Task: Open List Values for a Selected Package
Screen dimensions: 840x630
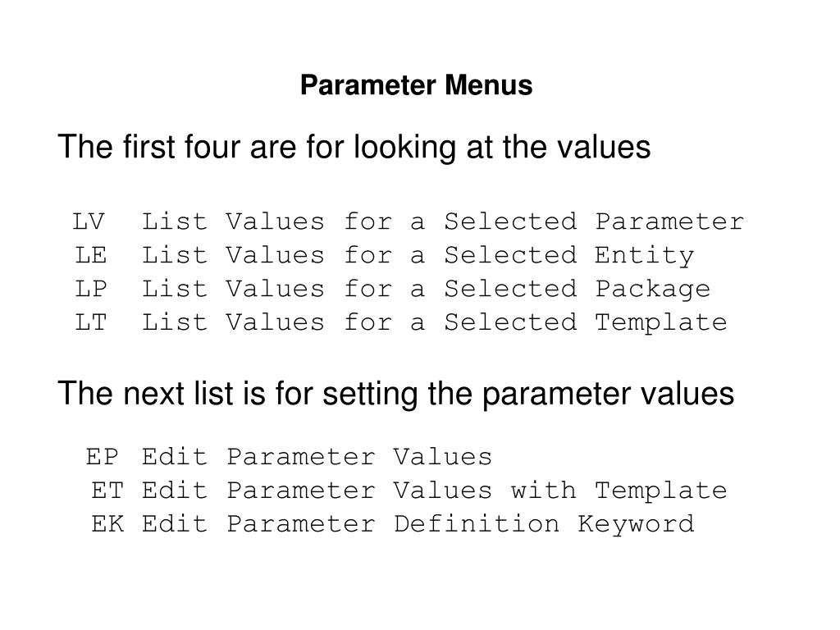Action: pyautogui.click(x=426, y=290)
